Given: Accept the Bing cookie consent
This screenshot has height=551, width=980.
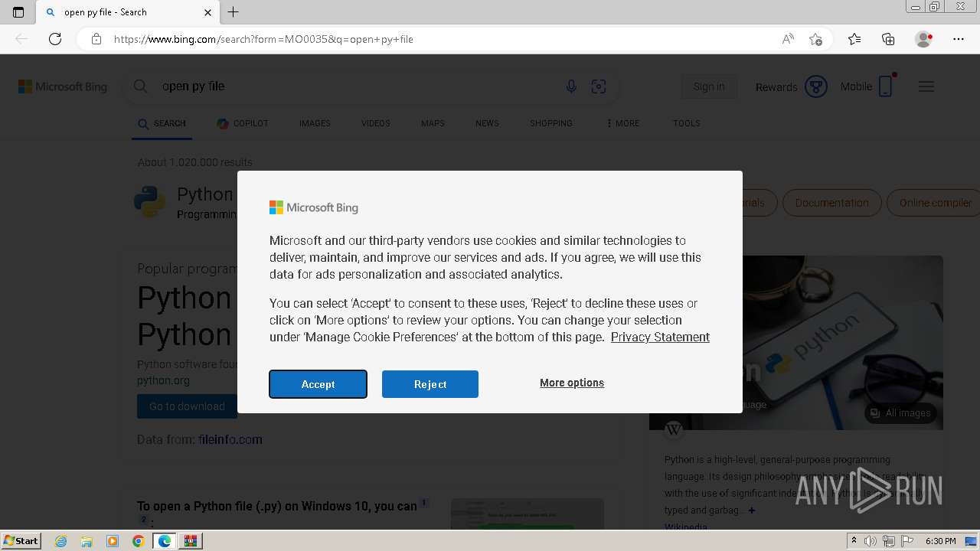Looking at the screenshot, I should click(x=318, y=384).
